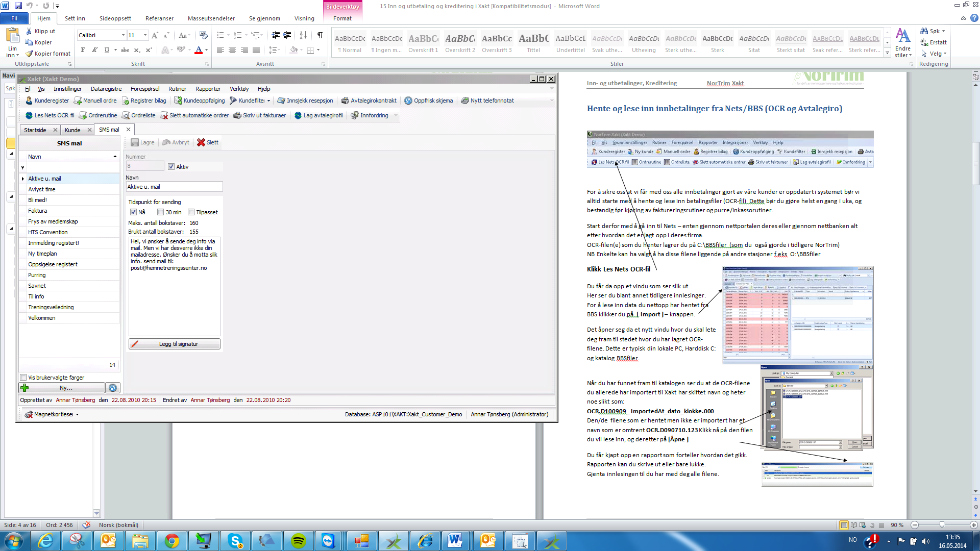The image size is (980, 551).
Task: Open Spotify from taskbar
Action: tap(298, 541)
